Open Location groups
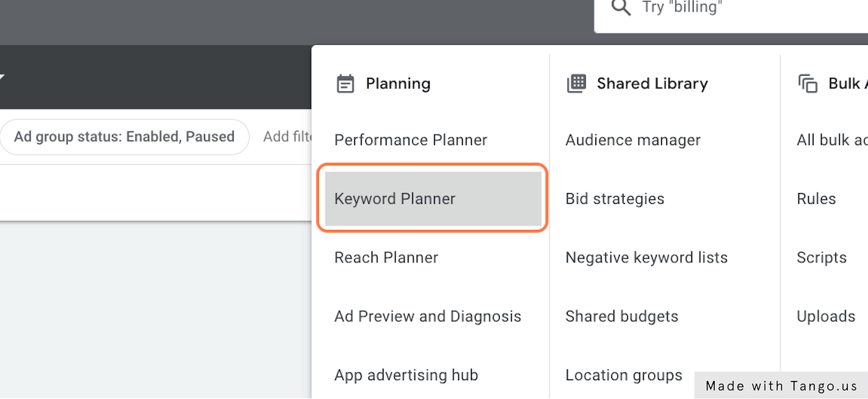The image size is (868, 399). [x=624, y=375]
